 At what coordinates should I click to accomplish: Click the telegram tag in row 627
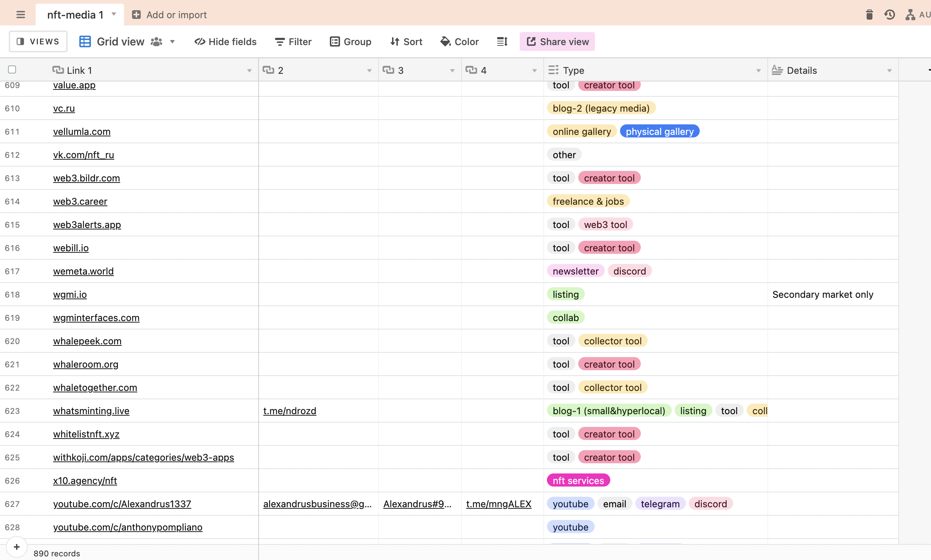[x=660, y=504]
